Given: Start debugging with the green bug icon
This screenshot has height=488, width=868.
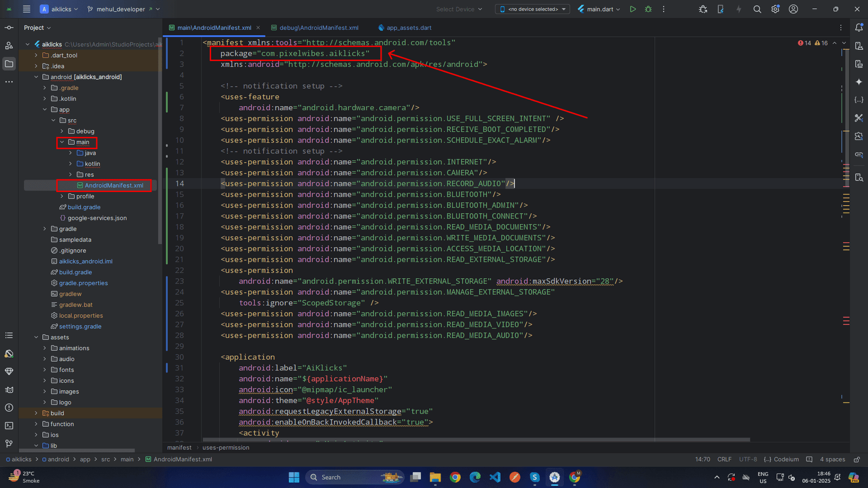Looking at the screenshot, I should [x=648, y=9].
